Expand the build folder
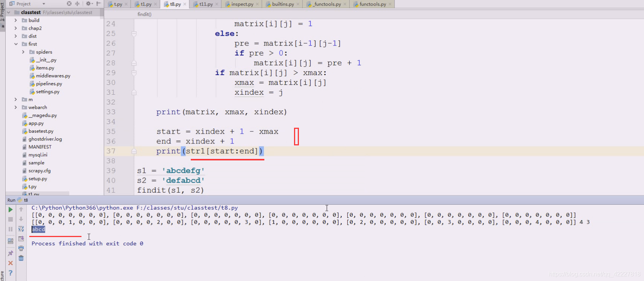Screen dimensions: 644x281 pyautogui.click(x=16, y=20)
